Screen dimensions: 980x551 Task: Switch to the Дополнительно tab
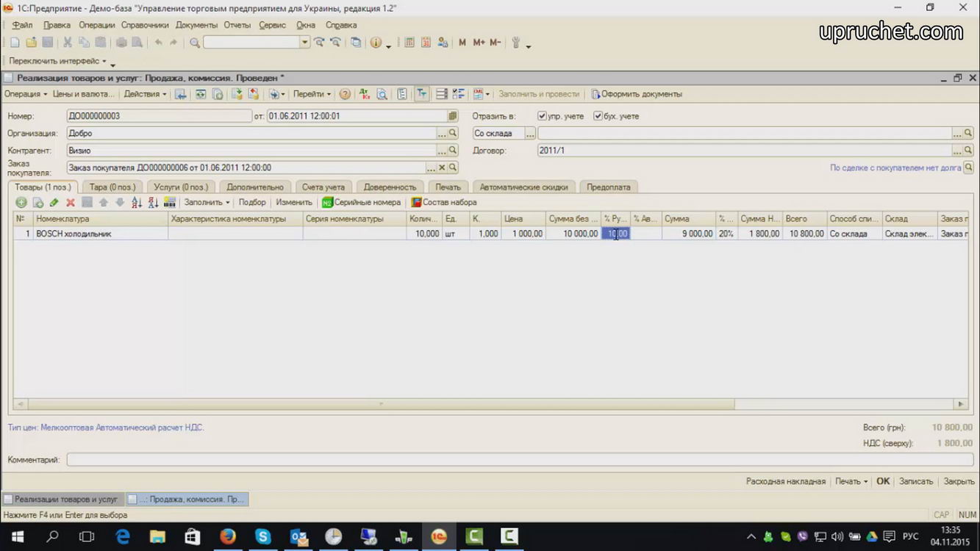click(x=255, y=187)
